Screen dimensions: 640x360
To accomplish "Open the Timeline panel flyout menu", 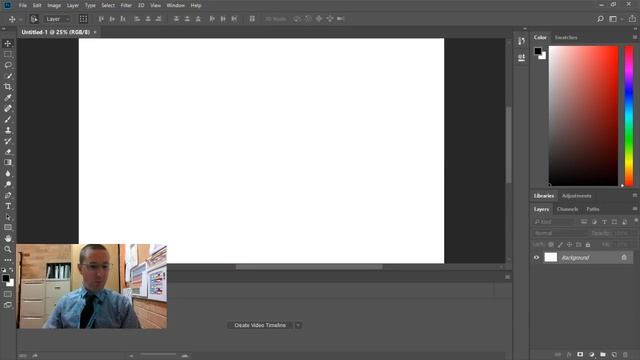I will pyautogui.click(x=507, y=277).
